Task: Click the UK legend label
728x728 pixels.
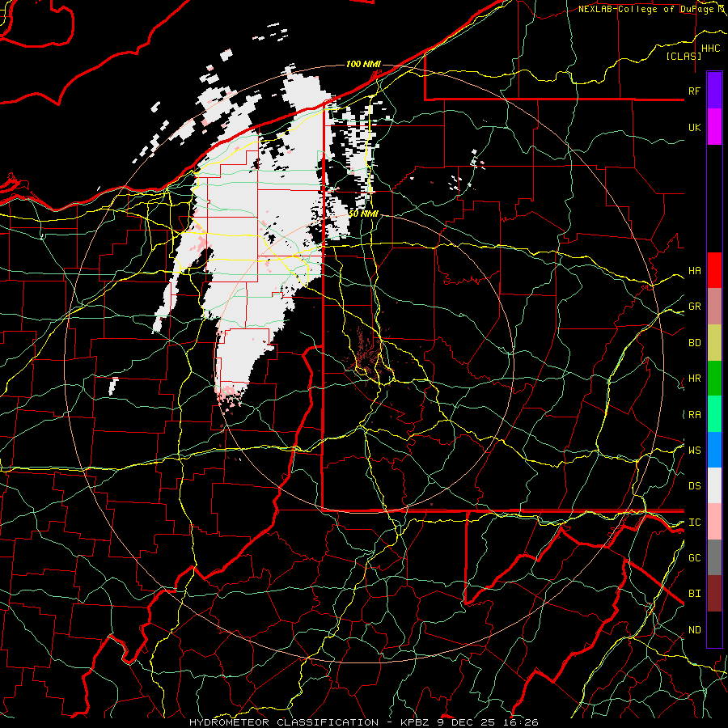Action: pyautogui.click(x=694, y=127)
